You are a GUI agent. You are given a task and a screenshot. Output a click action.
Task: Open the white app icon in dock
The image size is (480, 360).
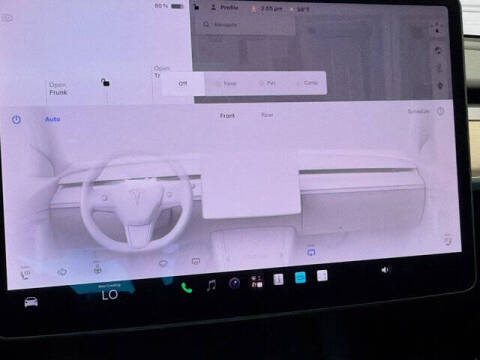click(322, 276)
